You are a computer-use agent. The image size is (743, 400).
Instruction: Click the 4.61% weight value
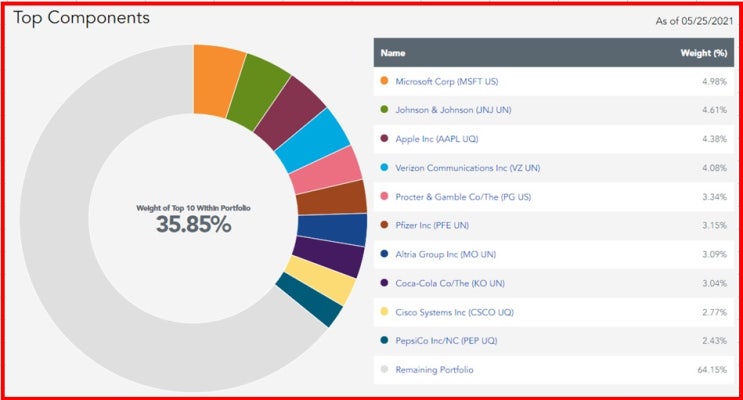click(714, 110)
